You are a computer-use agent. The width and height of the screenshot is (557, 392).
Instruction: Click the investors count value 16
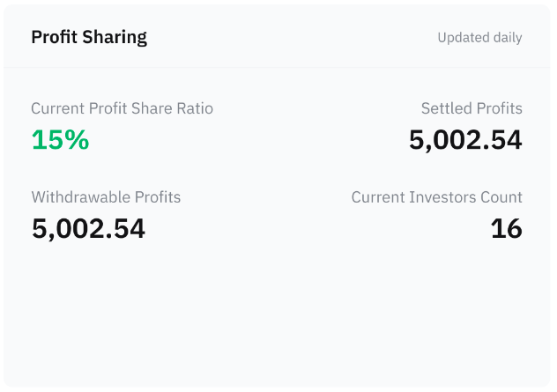coord(506,228)
